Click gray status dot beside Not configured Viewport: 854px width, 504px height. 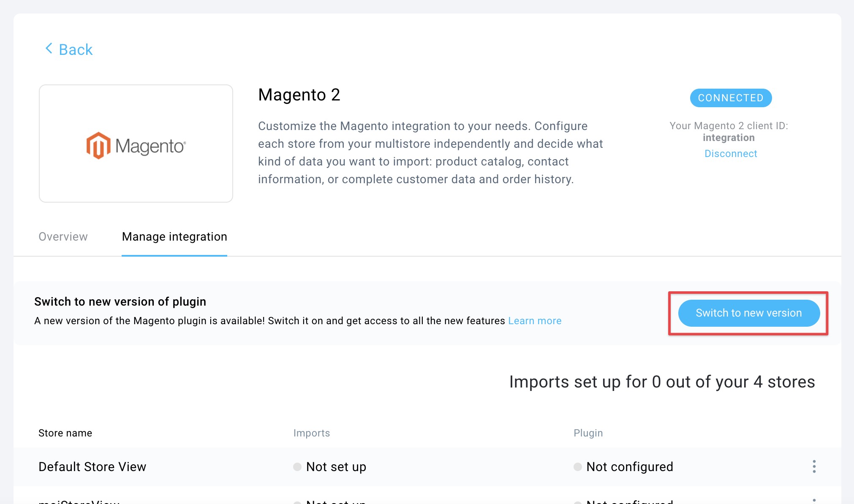click(x=577, y=467)
